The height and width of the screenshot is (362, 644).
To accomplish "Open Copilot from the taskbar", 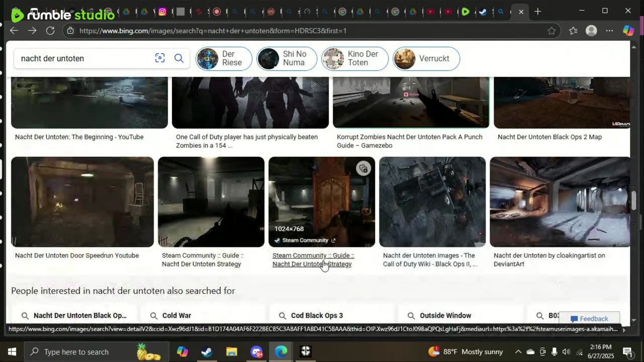I will click(182, 352).
